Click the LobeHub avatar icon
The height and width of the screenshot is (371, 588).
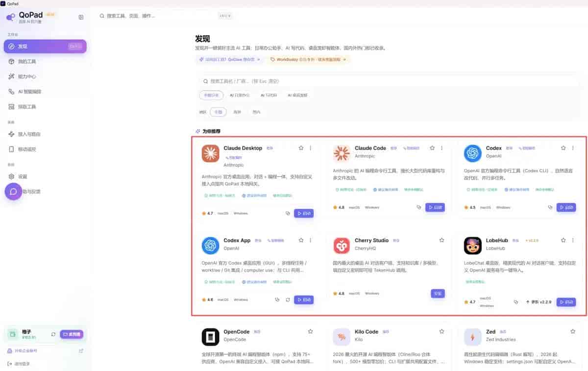[473, 246]
